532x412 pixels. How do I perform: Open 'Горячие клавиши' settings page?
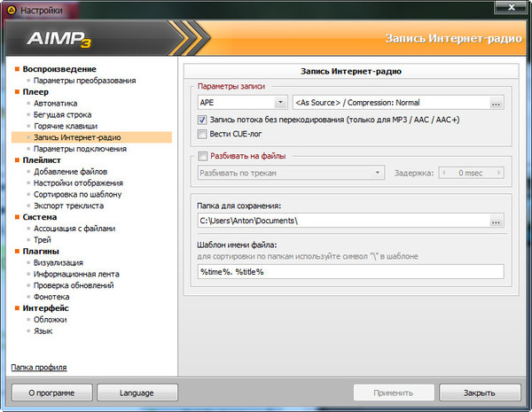click(65, 126)
